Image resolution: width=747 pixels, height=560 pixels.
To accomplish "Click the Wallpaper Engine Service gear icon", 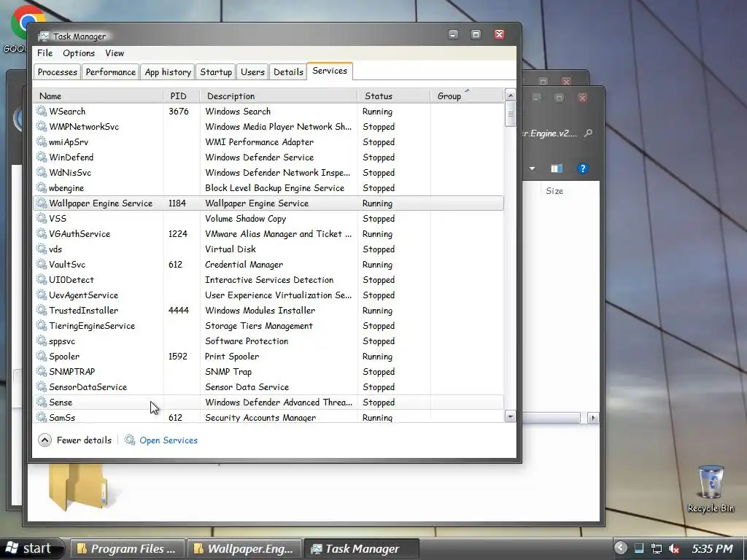I will pyautogui.click(x=42, y=203).
